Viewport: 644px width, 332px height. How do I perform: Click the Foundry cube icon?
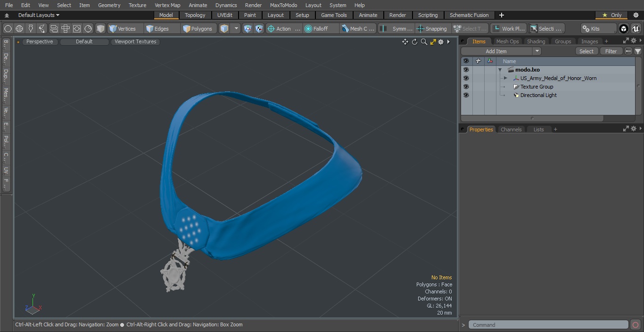624,29
